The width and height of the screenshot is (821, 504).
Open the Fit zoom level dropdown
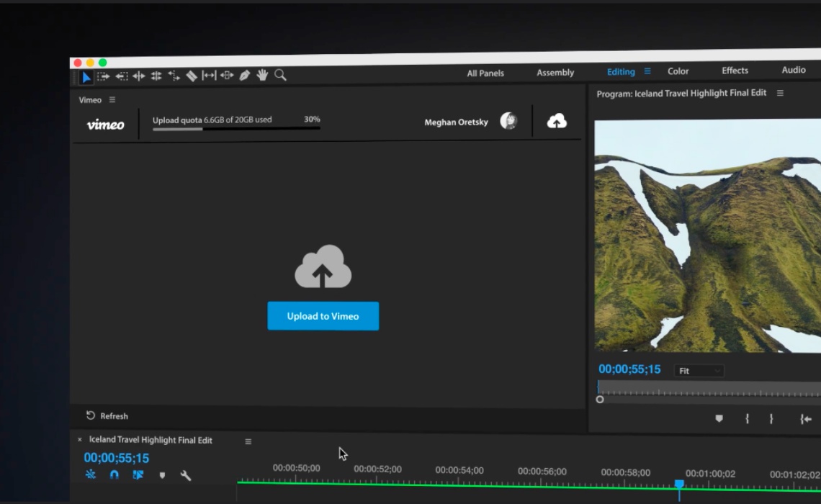(x=699, y=371)
